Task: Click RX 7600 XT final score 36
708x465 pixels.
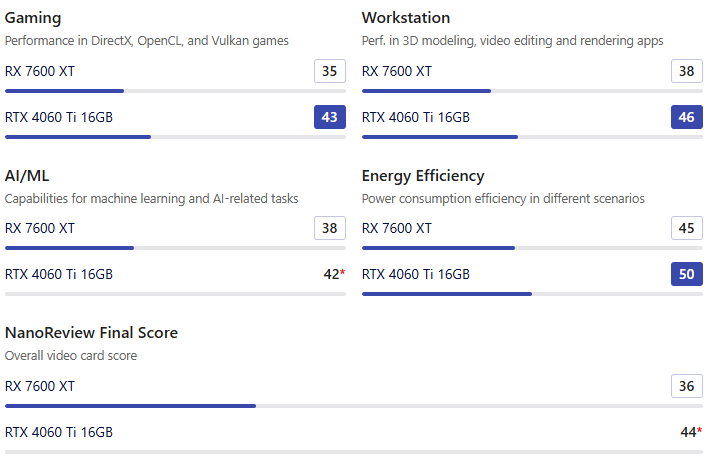Action: pyautogui.click(x=686, y=386)
